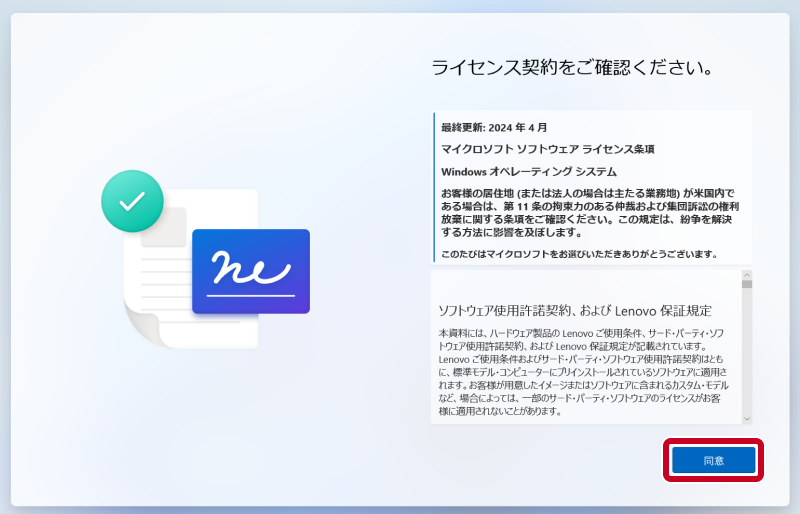This screenshot has height=514, width=800.
Task: Click the license scrollbar up arrow
Action: [x=747, y=275]
